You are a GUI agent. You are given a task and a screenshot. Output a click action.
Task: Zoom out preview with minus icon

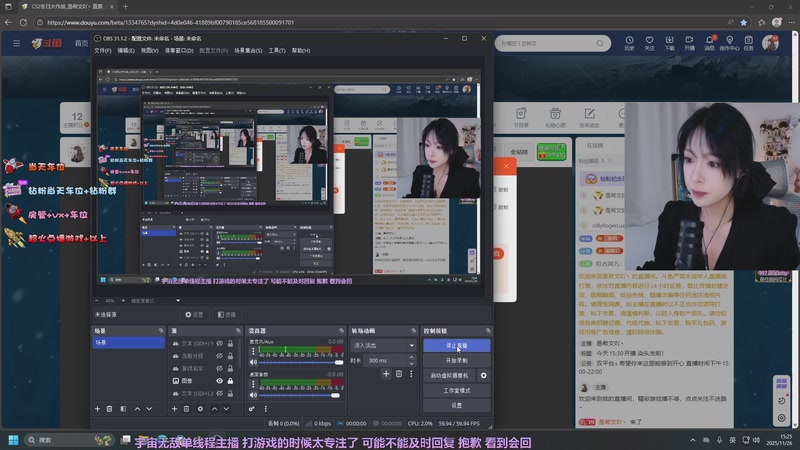[97, 301]
